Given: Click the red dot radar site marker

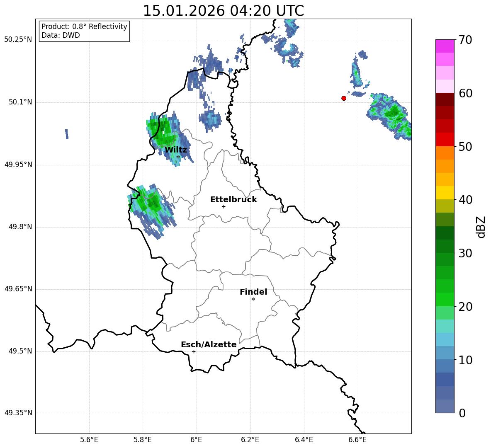Looking at the screenshot, I should point(344,98).
